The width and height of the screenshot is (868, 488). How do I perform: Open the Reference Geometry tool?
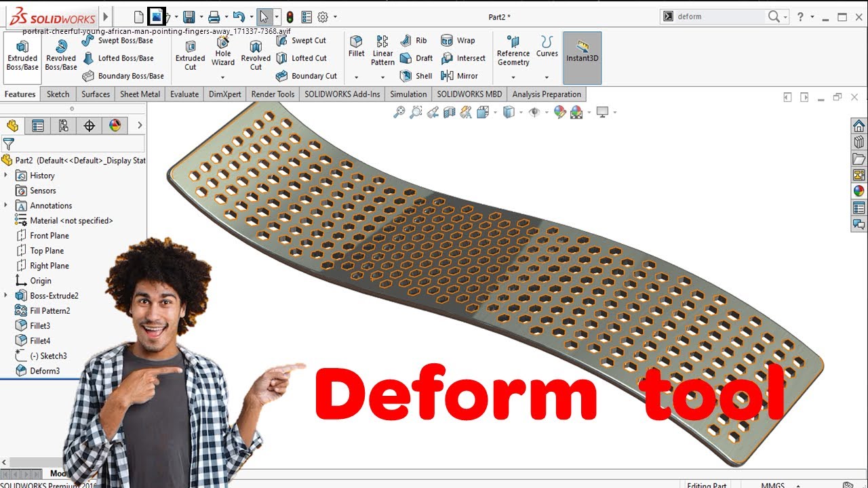coord(513,52)
